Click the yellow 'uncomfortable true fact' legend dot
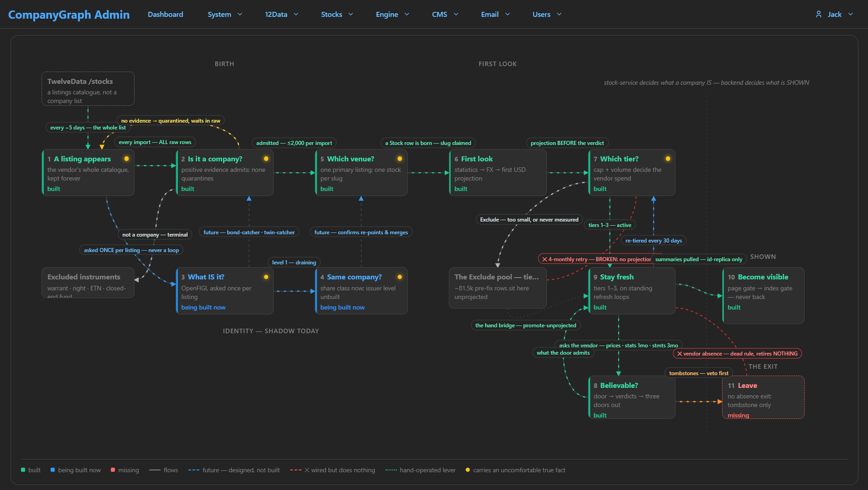The height and width of the screenshot is (490, 868). click(x=468, y=470)
